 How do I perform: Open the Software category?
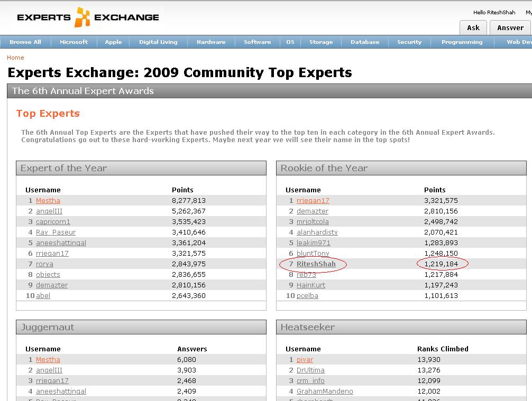[x=257, y=42]
